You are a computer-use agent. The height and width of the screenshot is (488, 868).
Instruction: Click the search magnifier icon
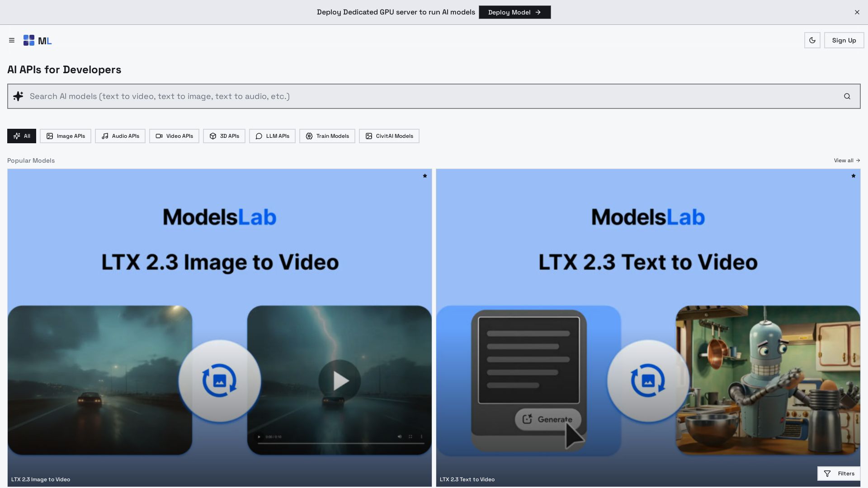pos(847,96)
